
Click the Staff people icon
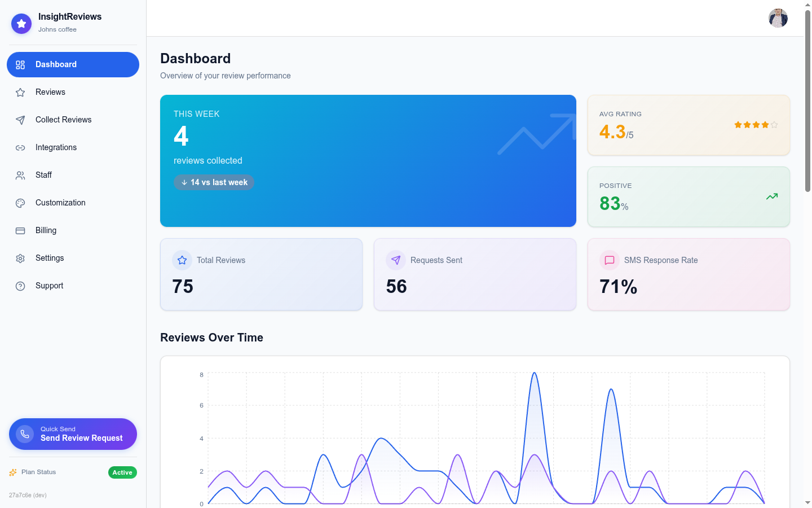pyautogui.click(x=20, y=175)
